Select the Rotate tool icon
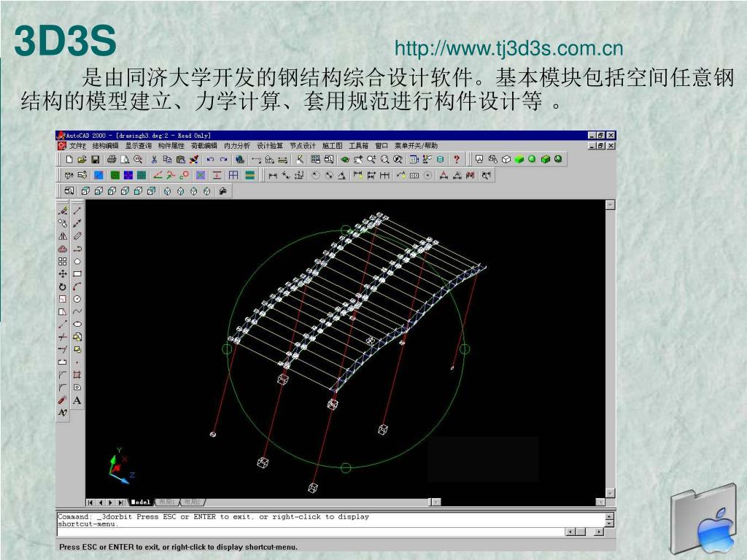Screen dimensions: 747x560 point(63,287)
